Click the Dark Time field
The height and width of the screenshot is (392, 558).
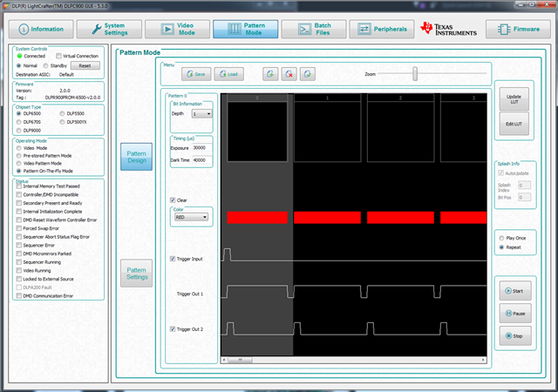coord(201,160)
